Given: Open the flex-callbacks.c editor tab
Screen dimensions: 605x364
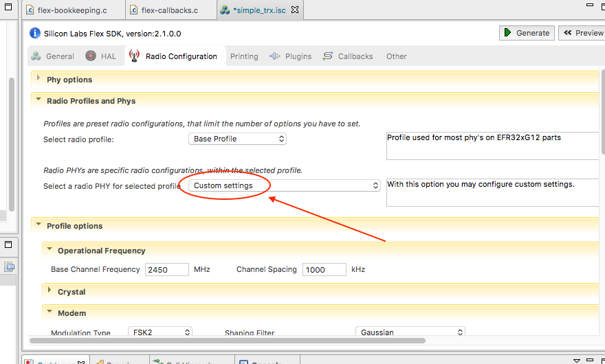Looking at the screenshot, I should click(170, 10).
